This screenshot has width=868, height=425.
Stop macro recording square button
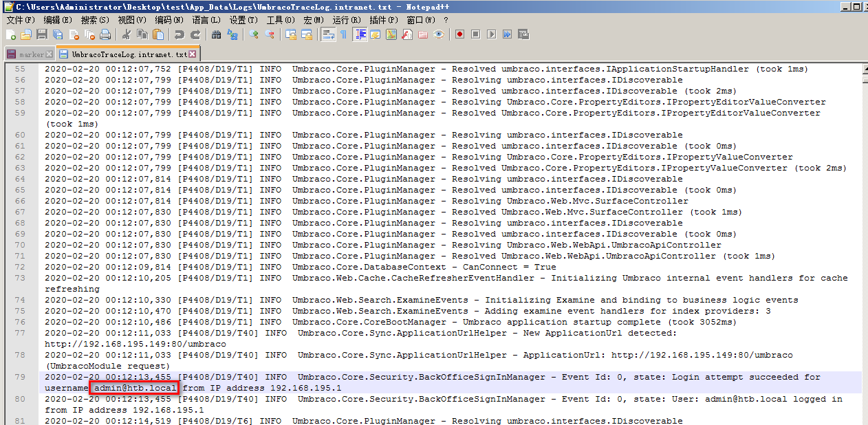475,34
